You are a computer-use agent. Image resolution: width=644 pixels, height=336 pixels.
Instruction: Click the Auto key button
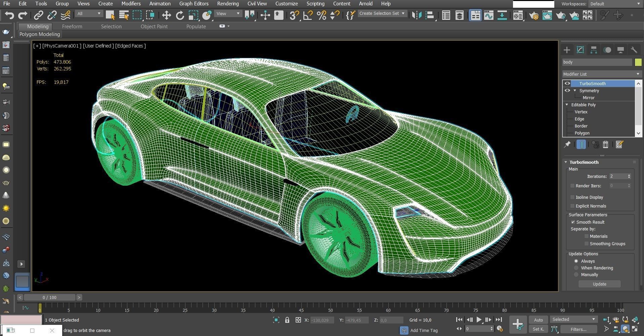538,320
